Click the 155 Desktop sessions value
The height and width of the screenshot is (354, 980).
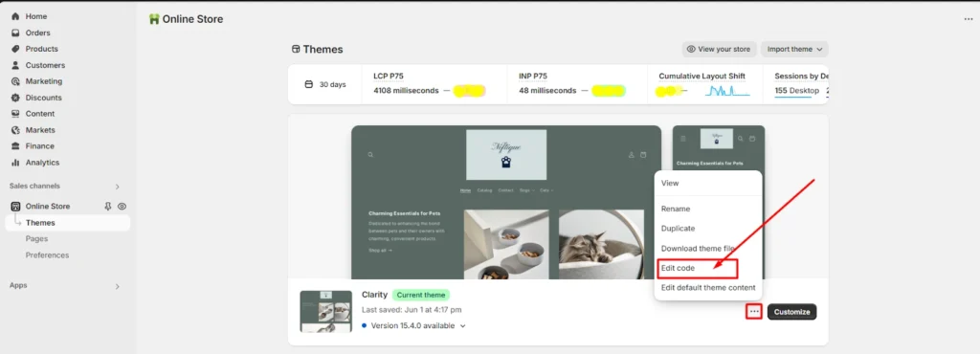[x=797, y=91]
